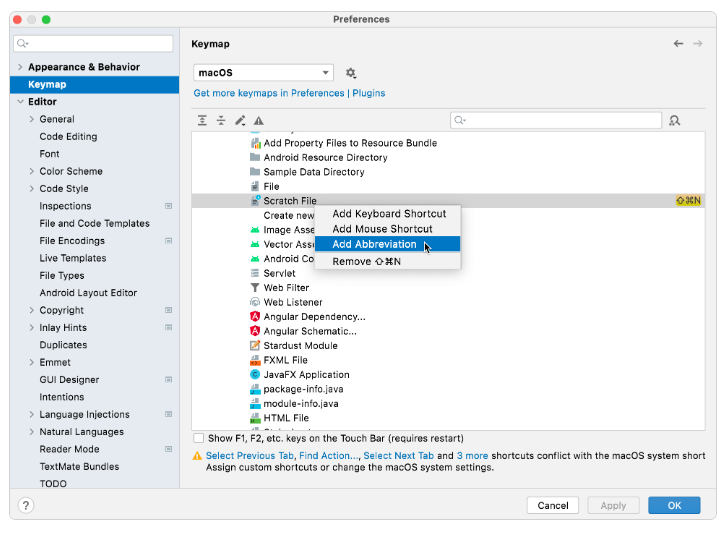The height and width of the screenshot is (533, 724).
Task: Click the ⇧⌘N shortcut badge on Scratch File
Action: (x=688, y=200)
